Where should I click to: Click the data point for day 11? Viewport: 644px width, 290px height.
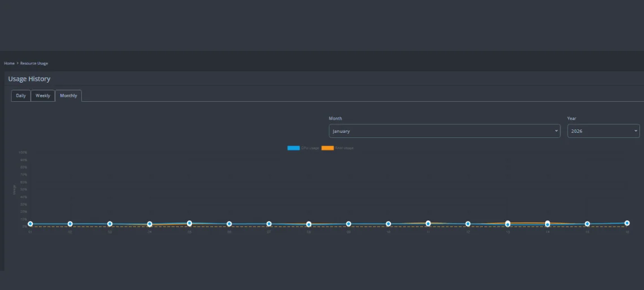tap(428, 223)
